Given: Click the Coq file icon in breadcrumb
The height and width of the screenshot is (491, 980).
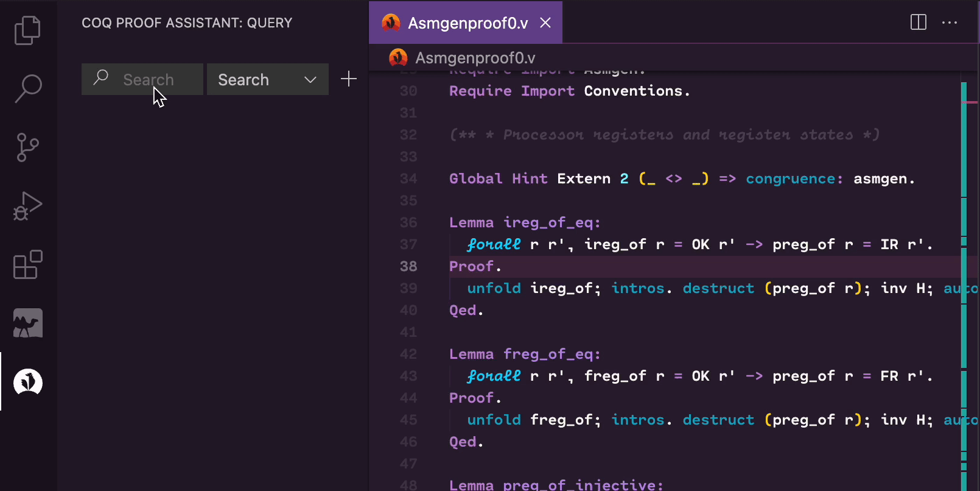Looking at the screenshot, I should tap(398, 58).
